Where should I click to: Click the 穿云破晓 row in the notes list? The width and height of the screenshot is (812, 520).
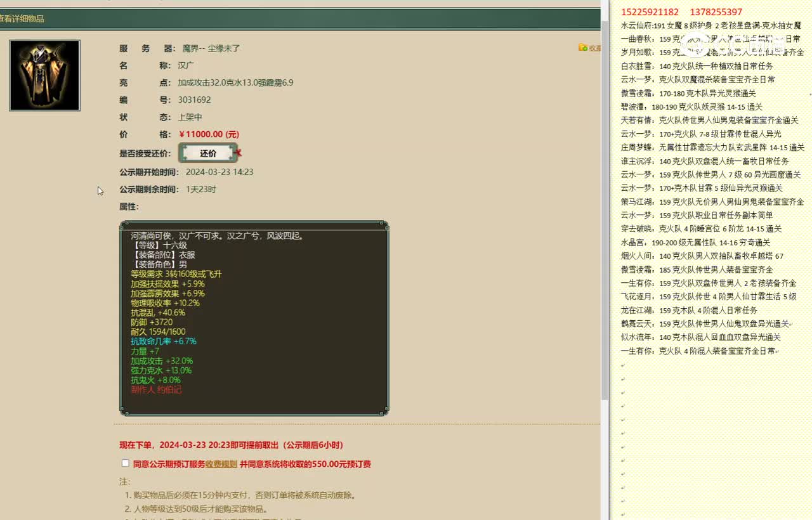(x=701, y=228)
